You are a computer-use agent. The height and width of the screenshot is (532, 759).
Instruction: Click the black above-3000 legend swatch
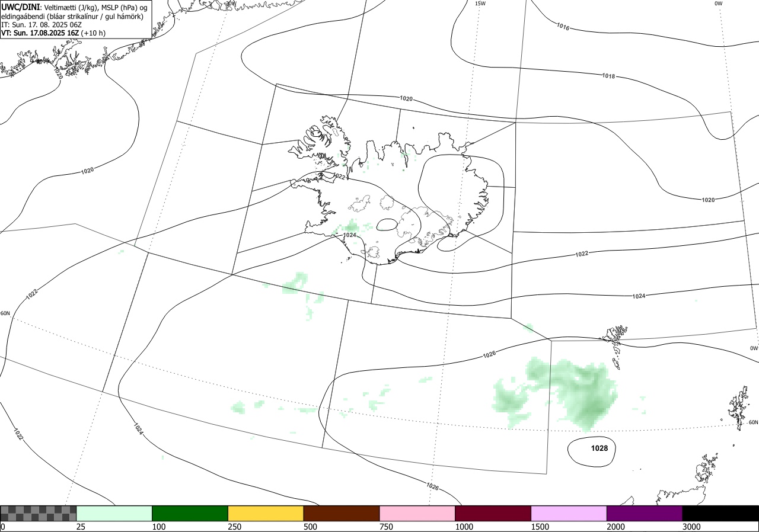tap(720, 513)
